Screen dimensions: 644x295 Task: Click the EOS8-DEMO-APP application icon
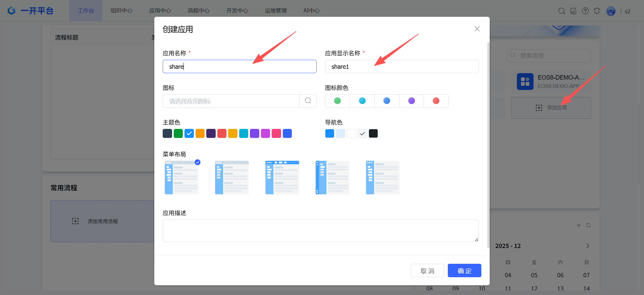(525, 82)
